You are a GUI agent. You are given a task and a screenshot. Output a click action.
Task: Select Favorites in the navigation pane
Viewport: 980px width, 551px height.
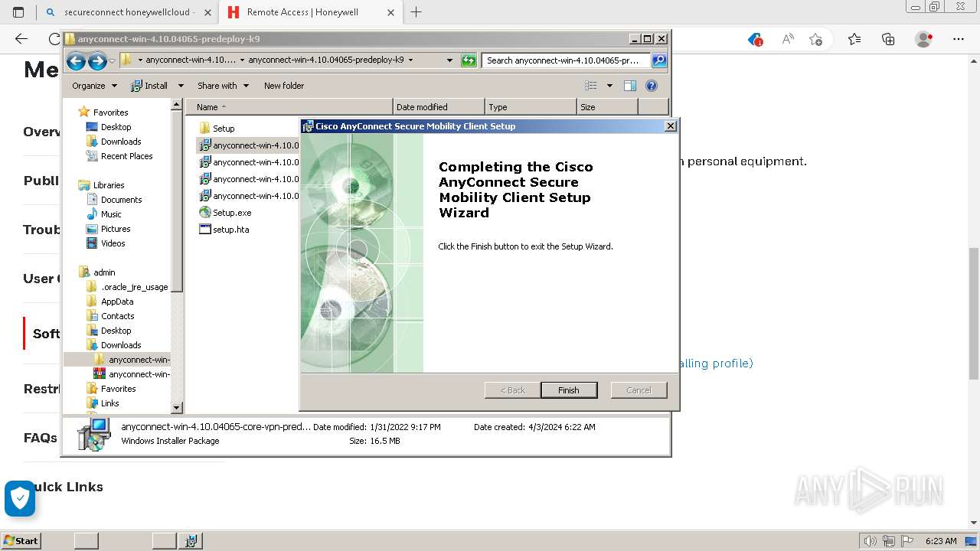(x=110, y=112)
